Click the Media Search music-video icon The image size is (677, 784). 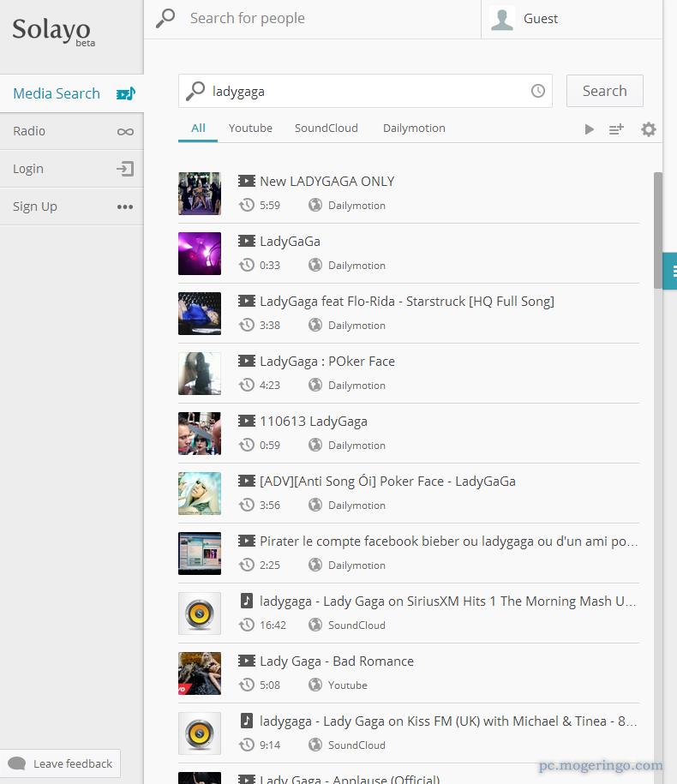coord(125,93)
